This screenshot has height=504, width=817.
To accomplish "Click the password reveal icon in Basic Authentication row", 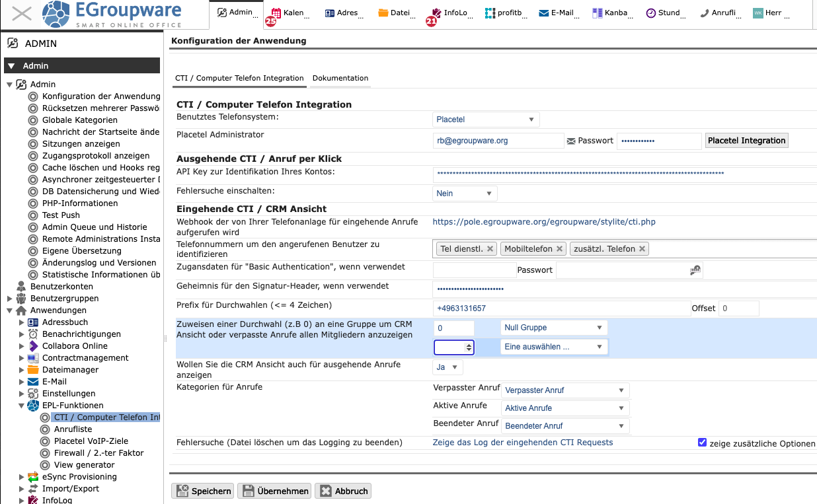I will click(x=695, y=270).
